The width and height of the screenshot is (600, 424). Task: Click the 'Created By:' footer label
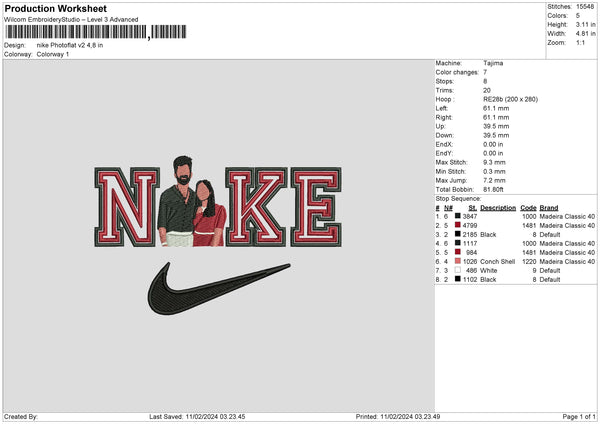click(x=21, y=417)
